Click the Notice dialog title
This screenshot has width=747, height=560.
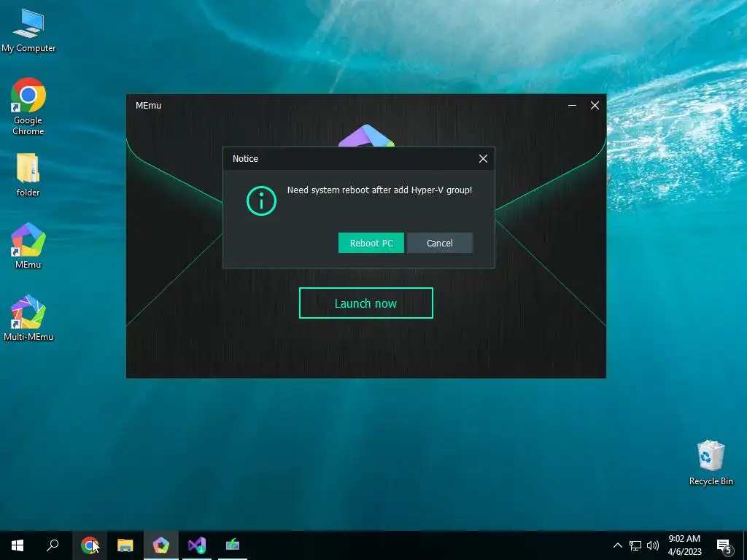(x=245, y=158)
